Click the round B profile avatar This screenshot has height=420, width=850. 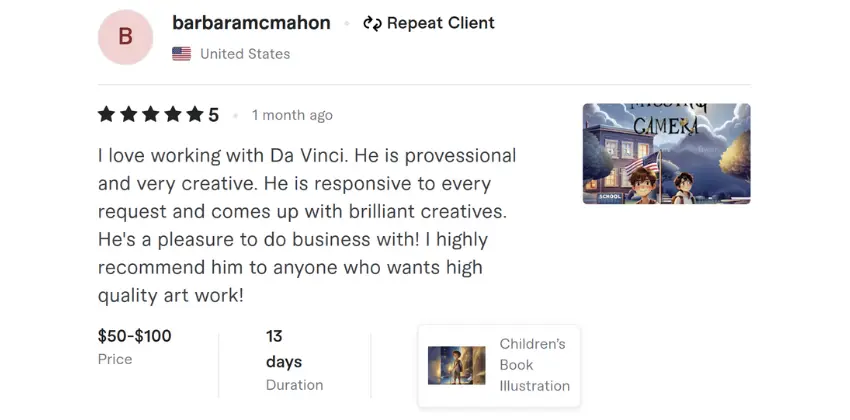(125, 37)
